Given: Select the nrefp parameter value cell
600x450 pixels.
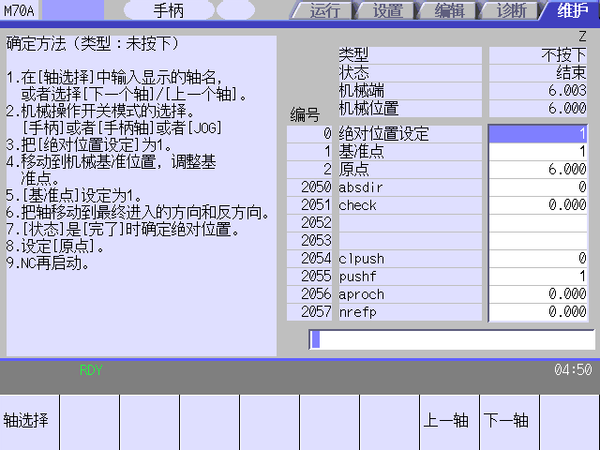Looking at the screenshot, I should tap(538, 313).
